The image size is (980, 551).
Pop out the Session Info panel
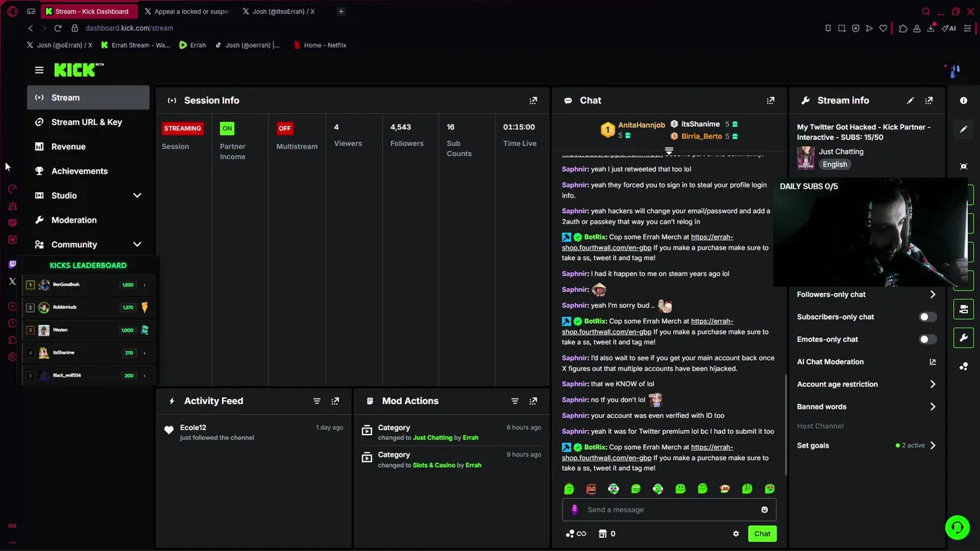[534, 100]
